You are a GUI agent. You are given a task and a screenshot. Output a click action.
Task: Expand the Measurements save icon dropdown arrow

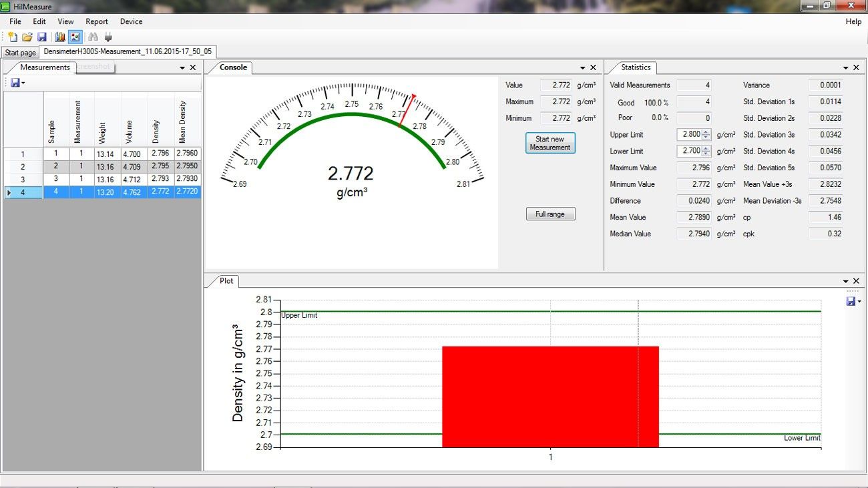23,83
